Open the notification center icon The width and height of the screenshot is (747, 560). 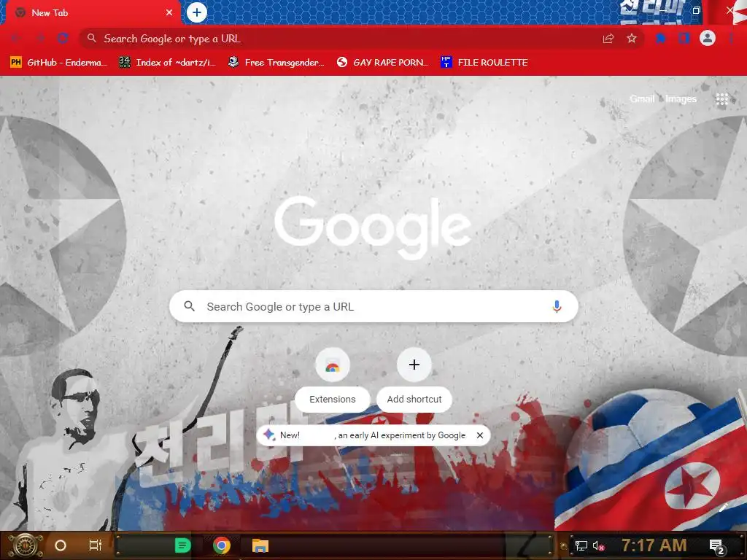(717, 546)
